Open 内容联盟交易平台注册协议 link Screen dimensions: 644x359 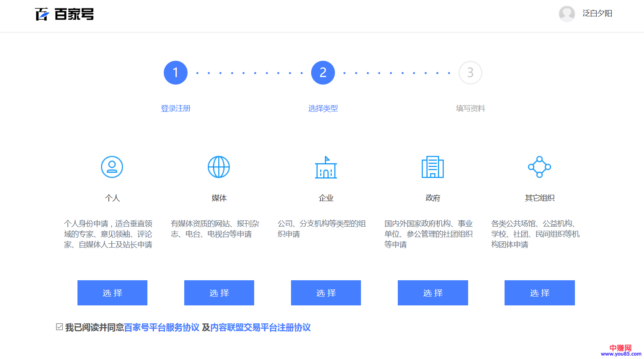click(260, 328)
